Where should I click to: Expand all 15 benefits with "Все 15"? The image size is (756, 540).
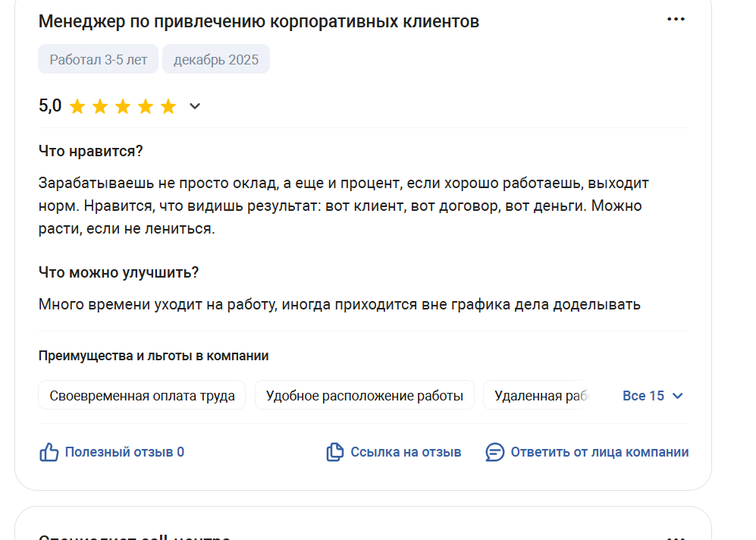[x=643, y=396]
